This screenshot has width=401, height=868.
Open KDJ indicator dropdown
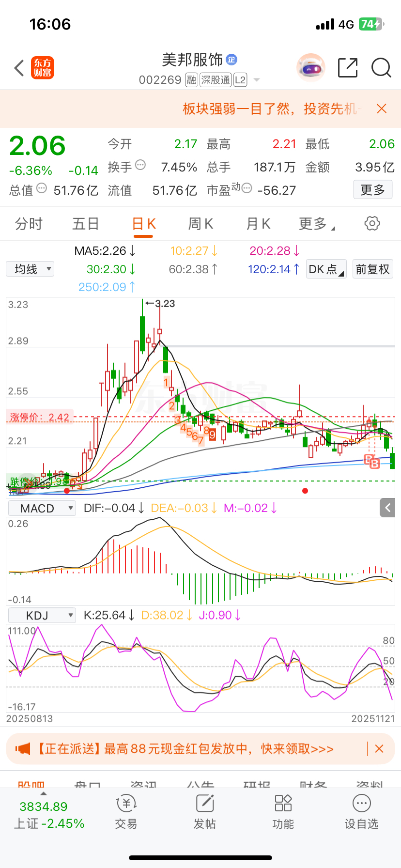(x=42, y=615)
